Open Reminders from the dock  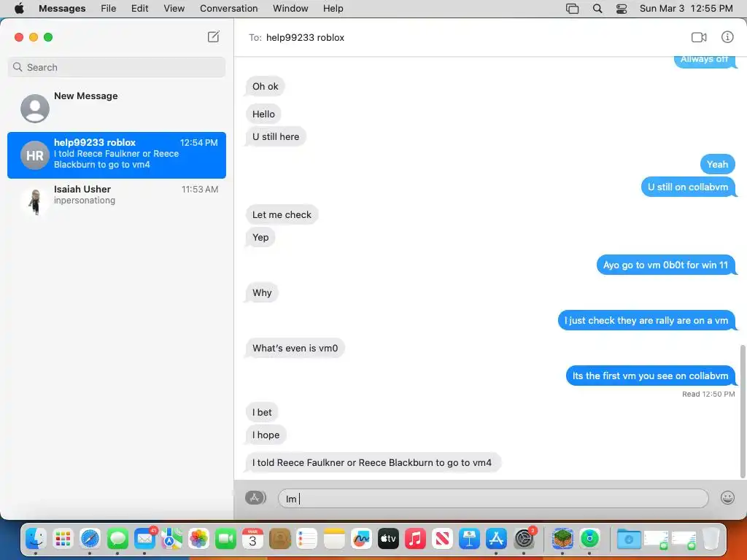pos(307,539)
